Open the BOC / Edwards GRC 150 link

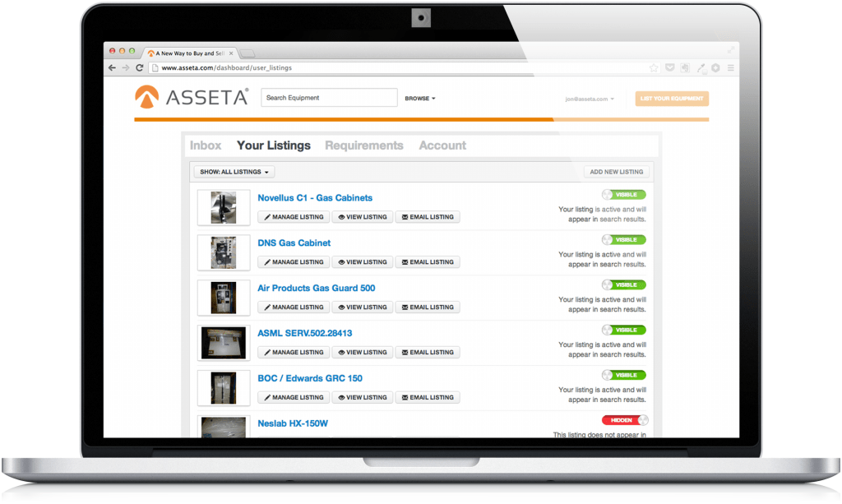(310, 378)
